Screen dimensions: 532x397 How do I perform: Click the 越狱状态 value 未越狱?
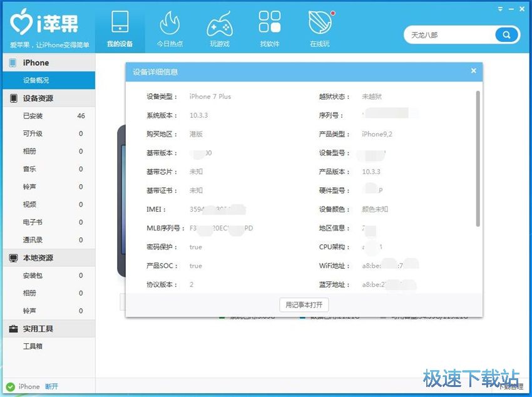pos(372,96)
